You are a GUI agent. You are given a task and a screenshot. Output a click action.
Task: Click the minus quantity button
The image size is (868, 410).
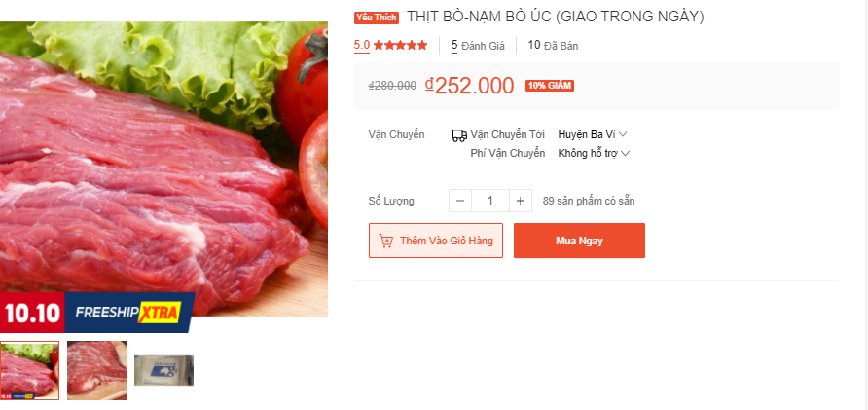pos(460,201)
